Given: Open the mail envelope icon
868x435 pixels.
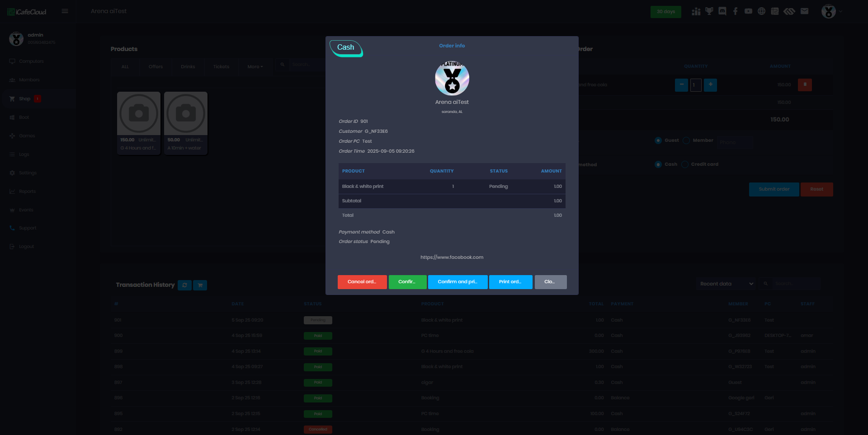Looking at the screenshot, I should click(x=804, y=11).
